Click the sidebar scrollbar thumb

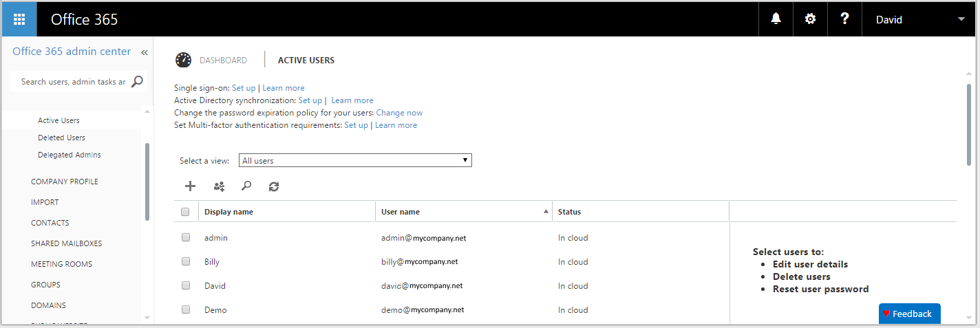147,182
